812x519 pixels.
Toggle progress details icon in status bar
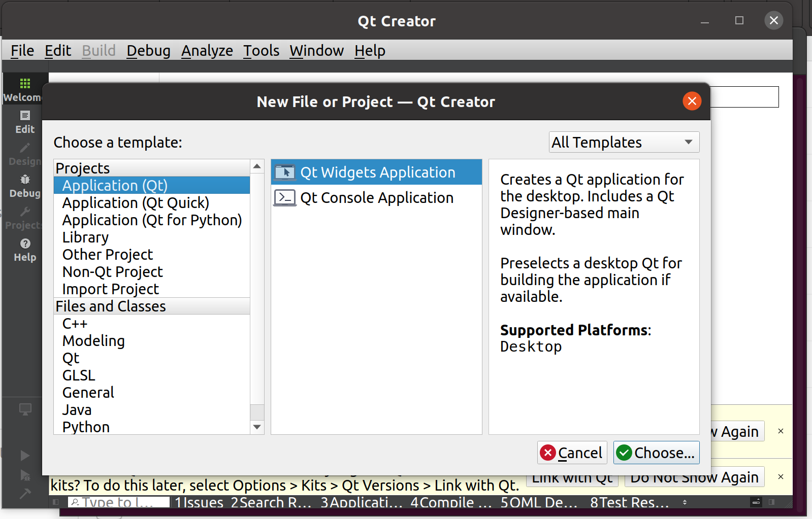pyautogui.click(x=756, y=502)
